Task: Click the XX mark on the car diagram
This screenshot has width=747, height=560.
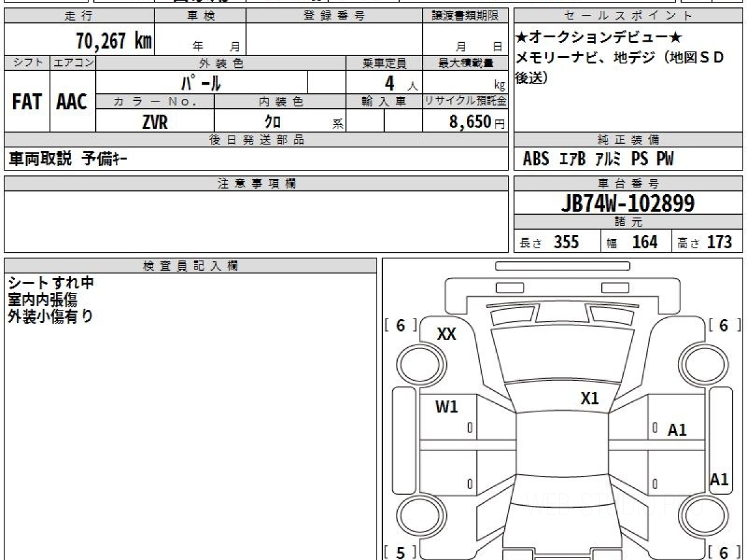Action: [446, 335]
